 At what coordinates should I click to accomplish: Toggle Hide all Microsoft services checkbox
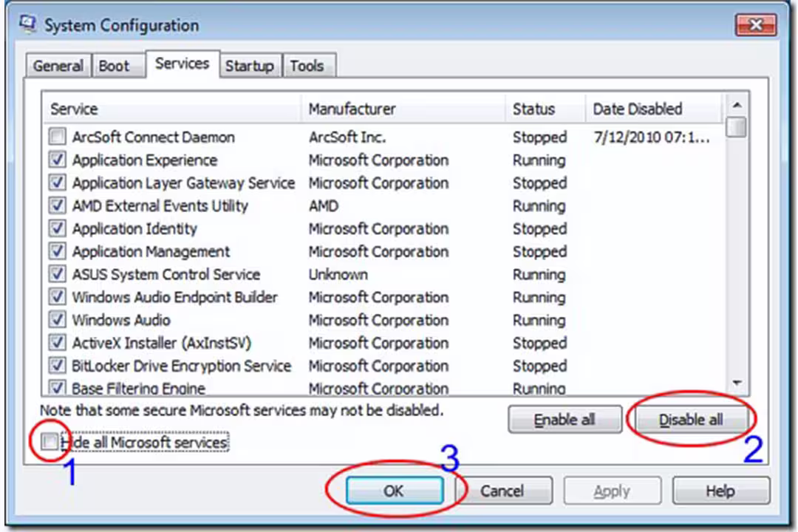coord(50,443)
